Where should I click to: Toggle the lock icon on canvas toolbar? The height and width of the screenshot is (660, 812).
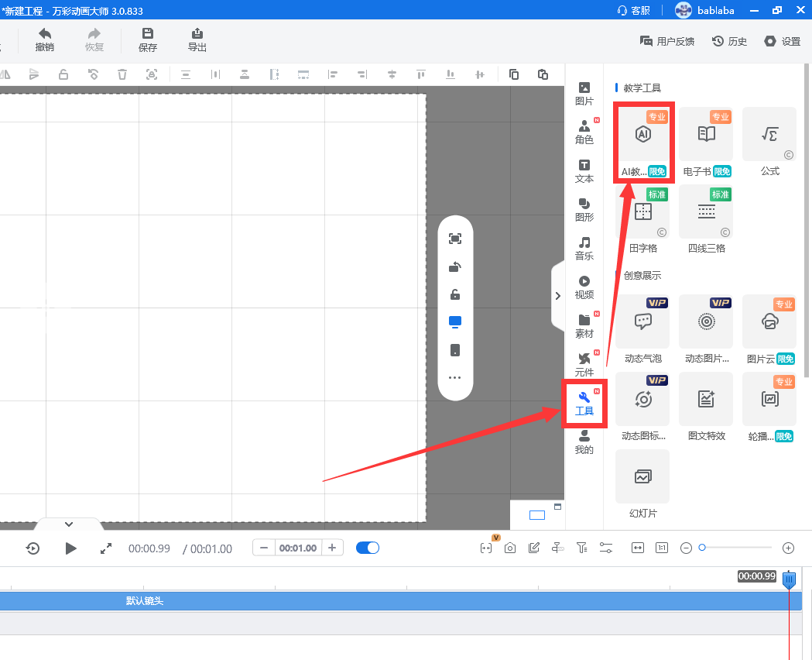(x=455, y=294)
